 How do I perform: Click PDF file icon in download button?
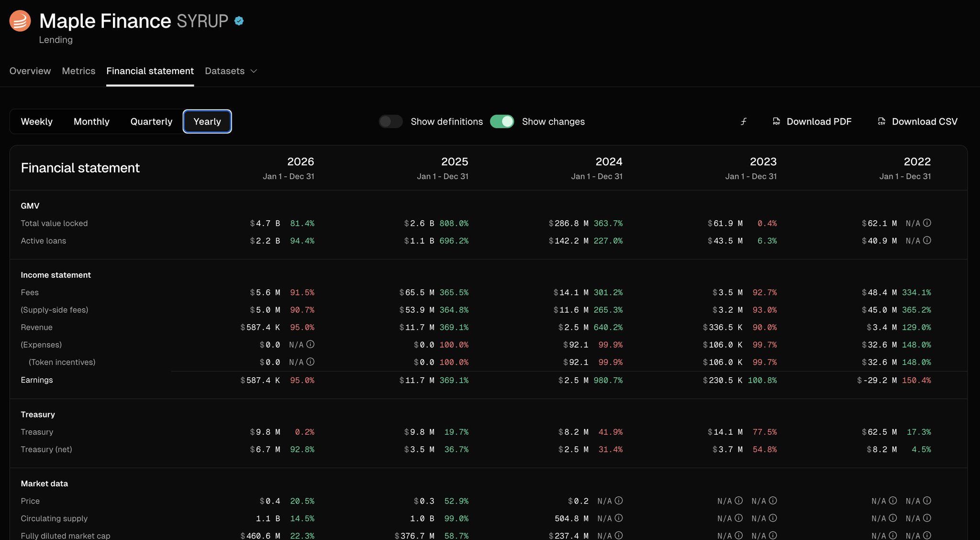click(x=776, y=122)
